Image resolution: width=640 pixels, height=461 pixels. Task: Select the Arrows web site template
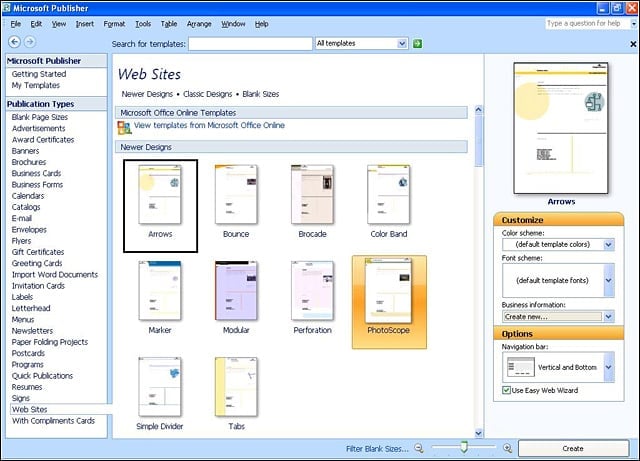(x=160, y=206)
